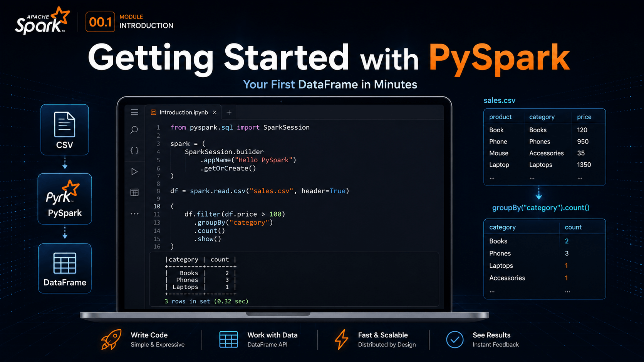Open the curly braces code icon
This screenshot has height=362, width=644.
[x=134, y=150]
